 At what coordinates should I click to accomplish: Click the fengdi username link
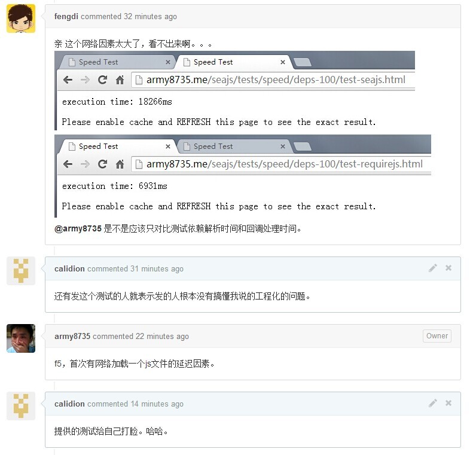point(66,16)
